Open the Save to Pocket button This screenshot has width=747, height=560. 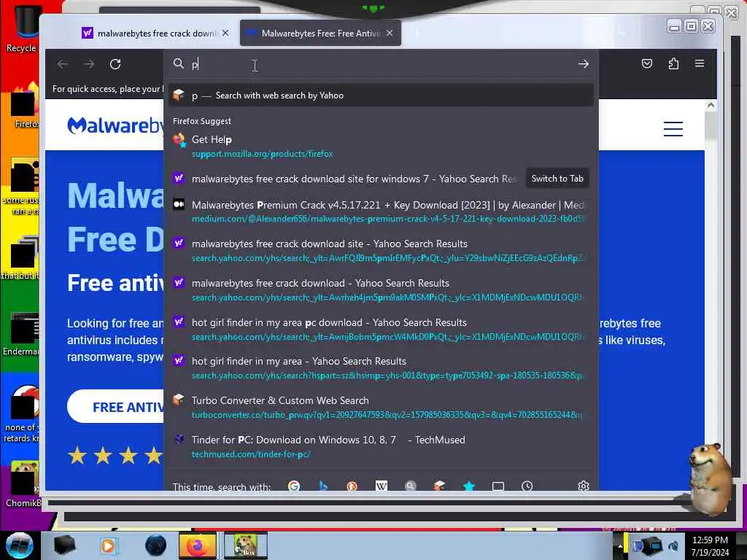click(x=646, y=64)
